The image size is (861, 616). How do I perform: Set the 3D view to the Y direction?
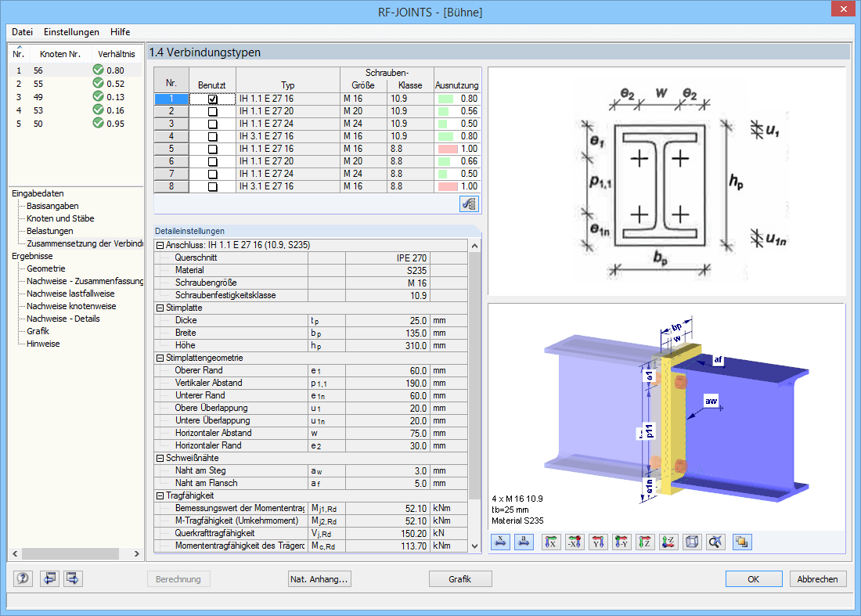[x=598, y=542]
